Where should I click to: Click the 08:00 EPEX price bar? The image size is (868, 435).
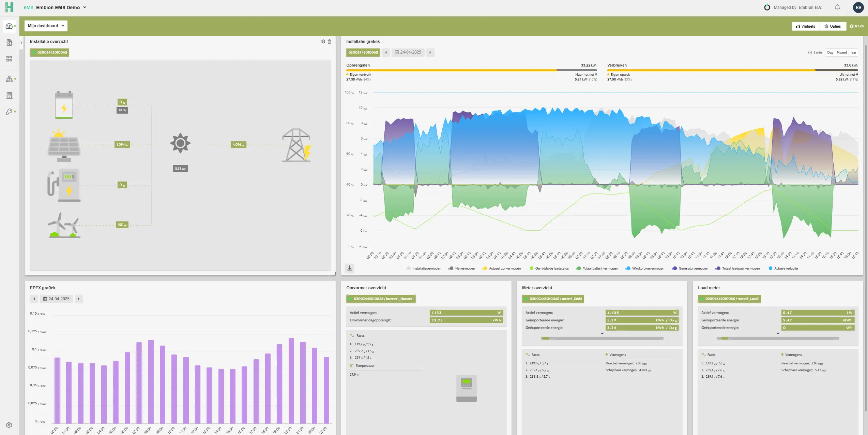[x=151, y=382]
